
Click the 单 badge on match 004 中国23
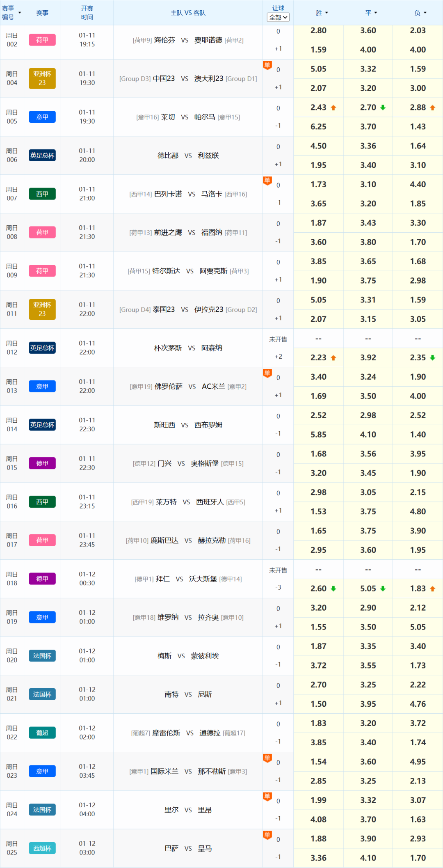coord(267,65)
